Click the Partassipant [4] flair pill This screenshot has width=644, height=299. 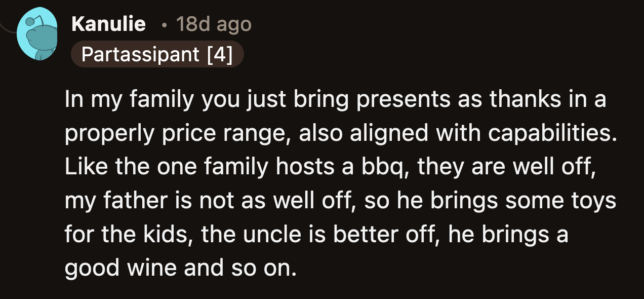point(158,54)
